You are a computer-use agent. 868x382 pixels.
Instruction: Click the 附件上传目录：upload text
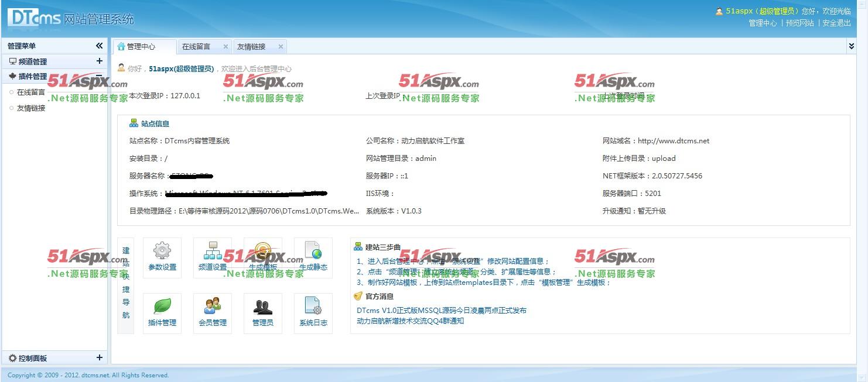639,159
